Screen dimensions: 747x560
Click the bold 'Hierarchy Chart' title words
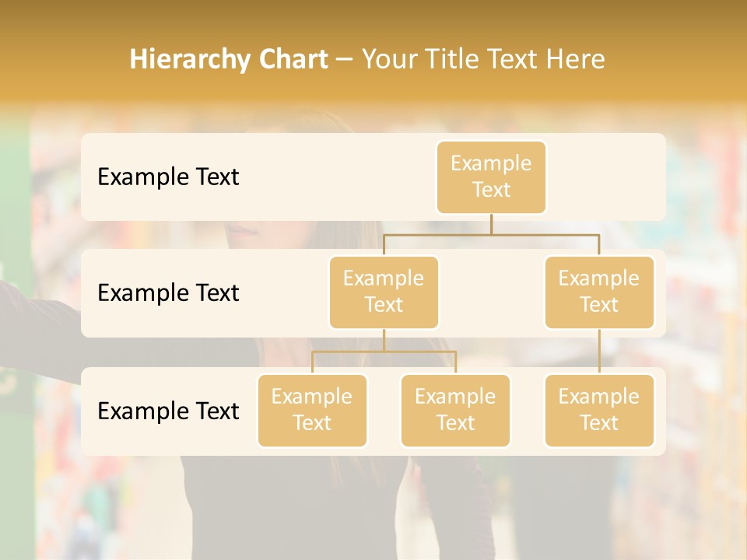click(229, 59)
